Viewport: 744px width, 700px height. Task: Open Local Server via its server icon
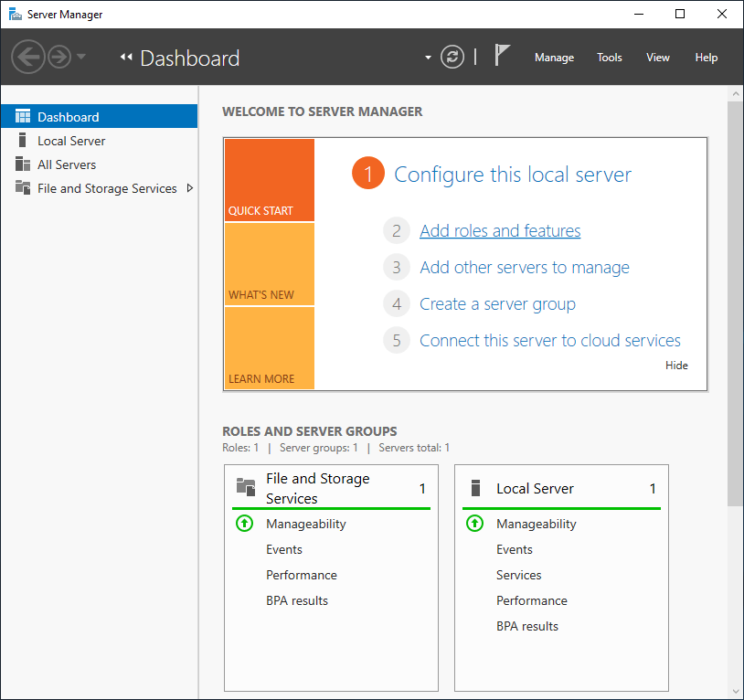click(25, 140)
